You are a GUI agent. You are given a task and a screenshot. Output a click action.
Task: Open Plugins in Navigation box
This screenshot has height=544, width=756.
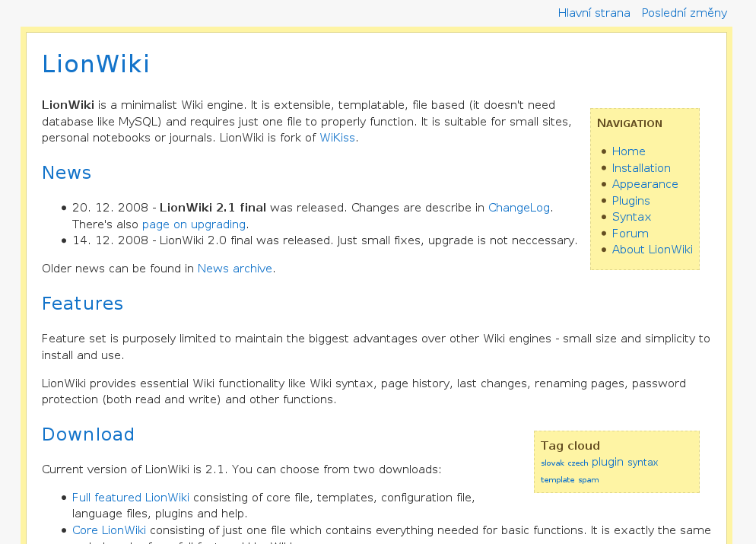click(x=631, y=201)
